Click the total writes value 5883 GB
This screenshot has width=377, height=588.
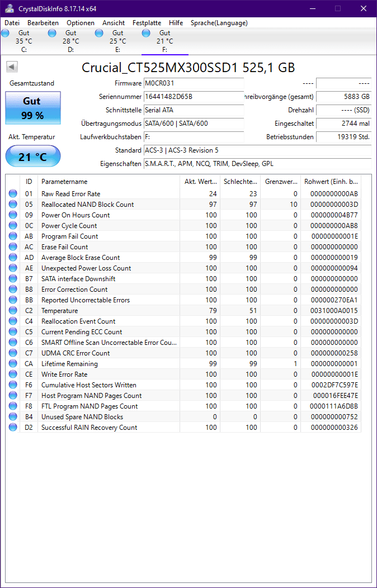343,97
